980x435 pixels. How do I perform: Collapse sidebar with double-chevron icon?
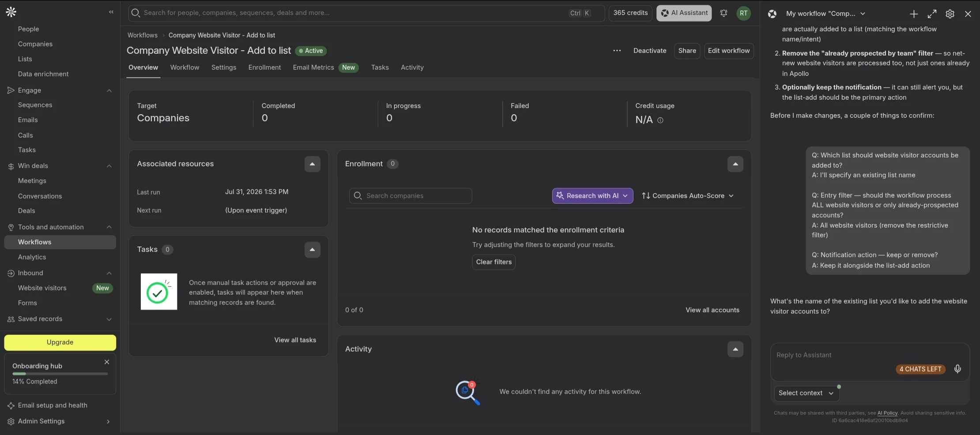tap(111, 12)
